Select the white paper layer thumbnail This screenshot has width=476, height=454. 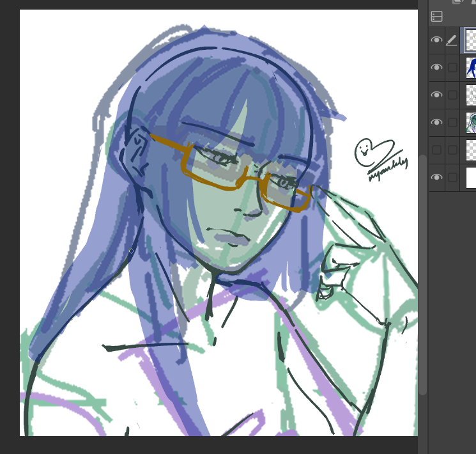pyautogui.click(x=471, y=178)
